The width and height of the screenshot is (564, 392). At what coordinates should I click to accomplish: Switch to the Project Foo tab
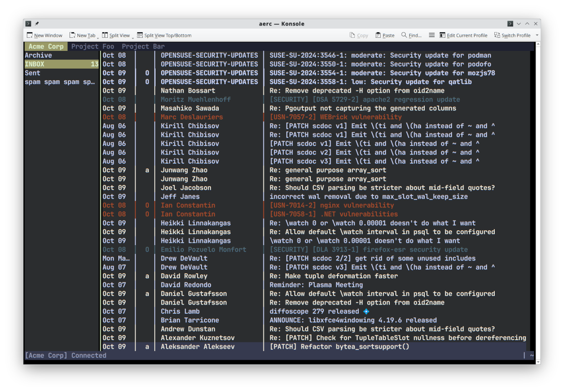tap(93, 46)
